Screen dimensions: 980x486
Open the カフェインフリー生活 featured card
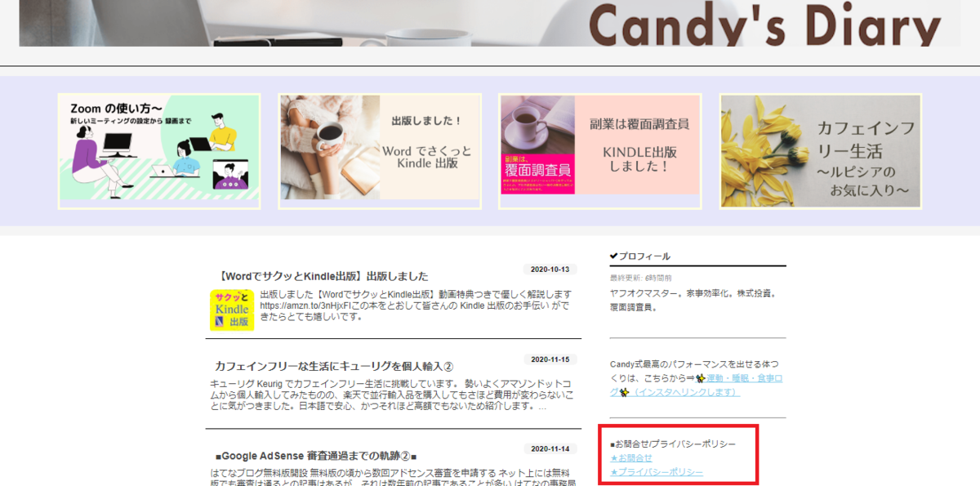[x=821, y=151]
